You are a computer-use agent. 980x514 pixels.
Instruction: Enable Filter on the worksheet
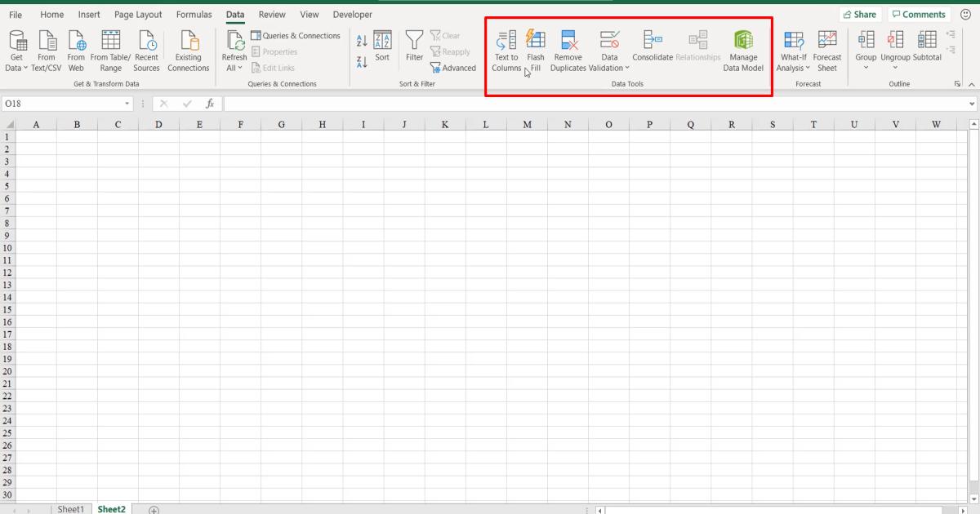coord(414,45)
